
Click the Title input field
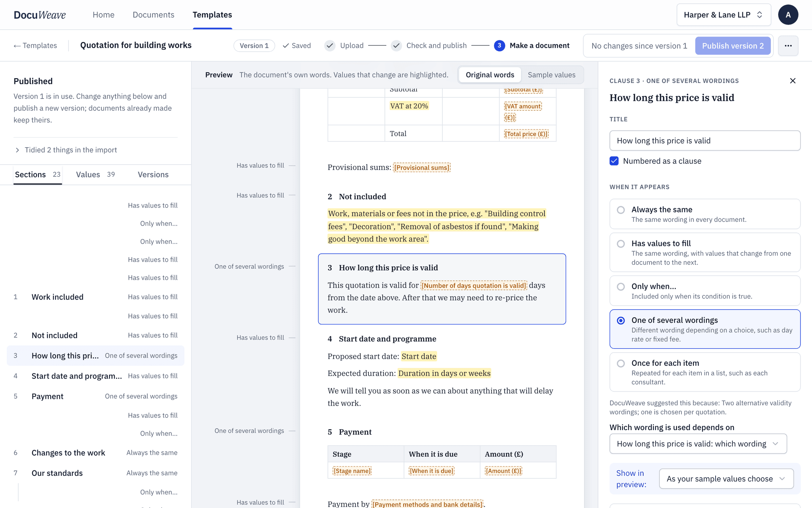point(705,141)
